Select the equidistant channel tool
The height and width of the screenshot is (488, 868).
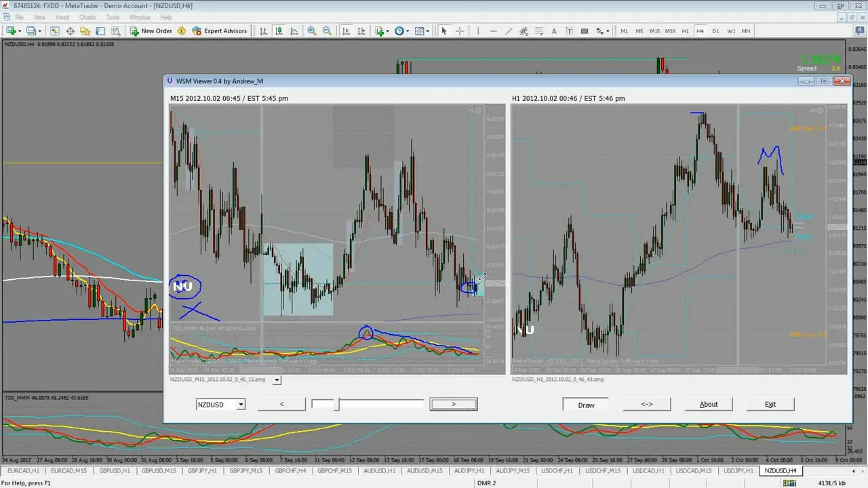click(x=524, y=31)
